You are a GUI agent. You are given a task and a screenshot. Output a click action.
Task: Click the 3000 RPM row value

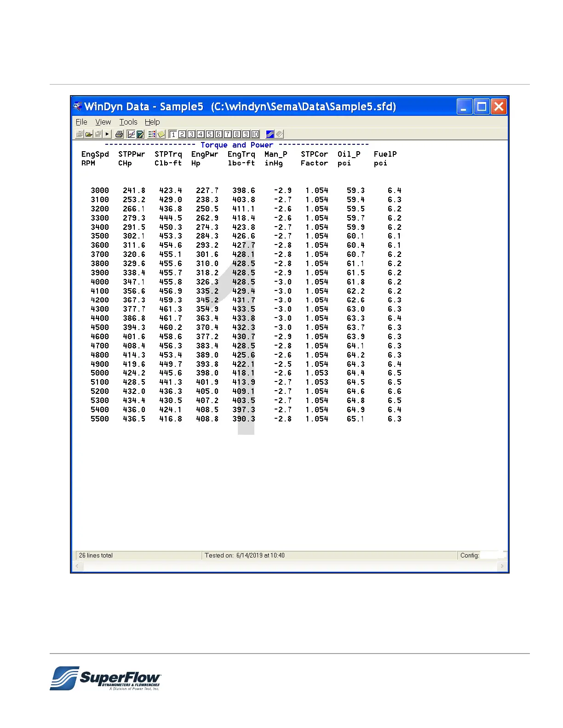coord(100,190)
